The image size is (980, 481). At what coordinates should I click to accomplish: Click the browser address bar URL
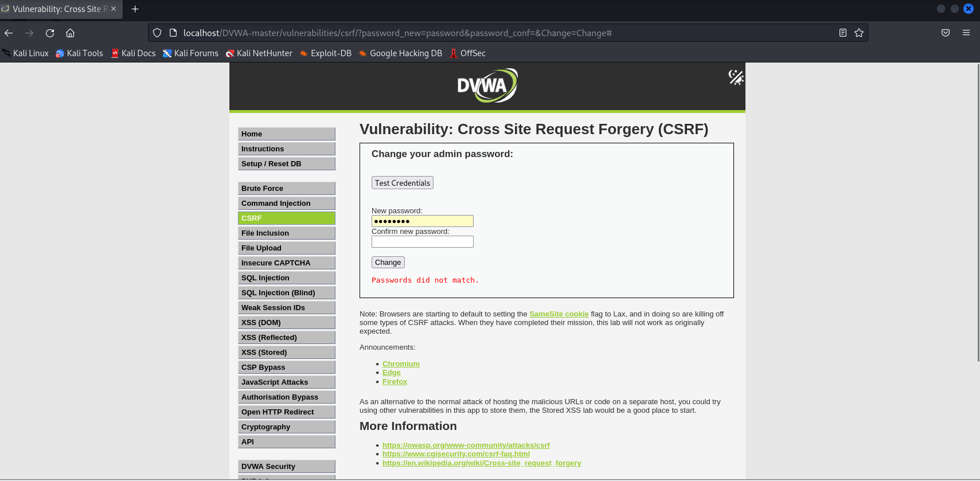click(397, 33)
